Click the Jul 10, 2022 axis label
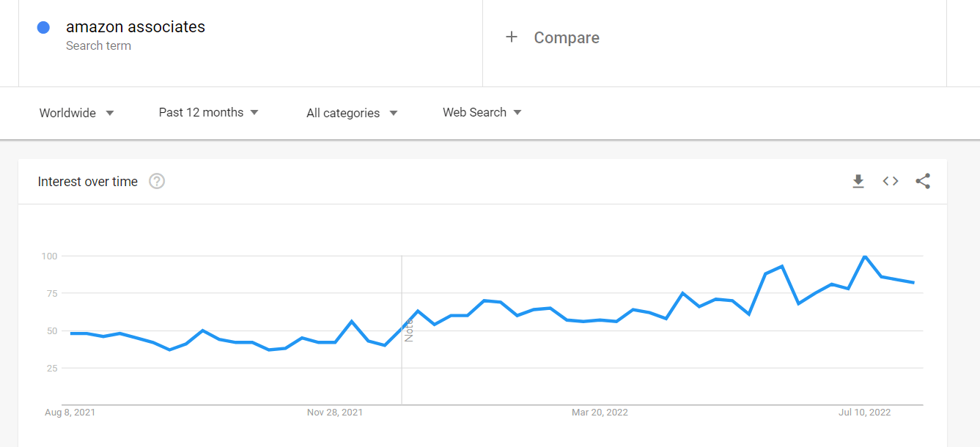 [865, 413]
